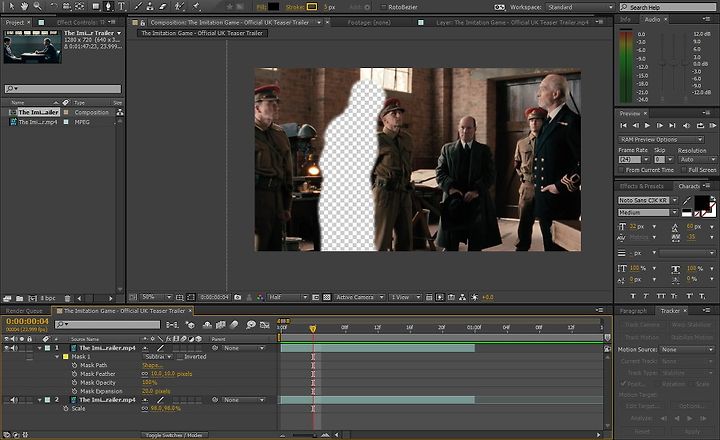The image size is (720, 440).
Task: Click the reset exposure icon
Action: click(475, 297)
